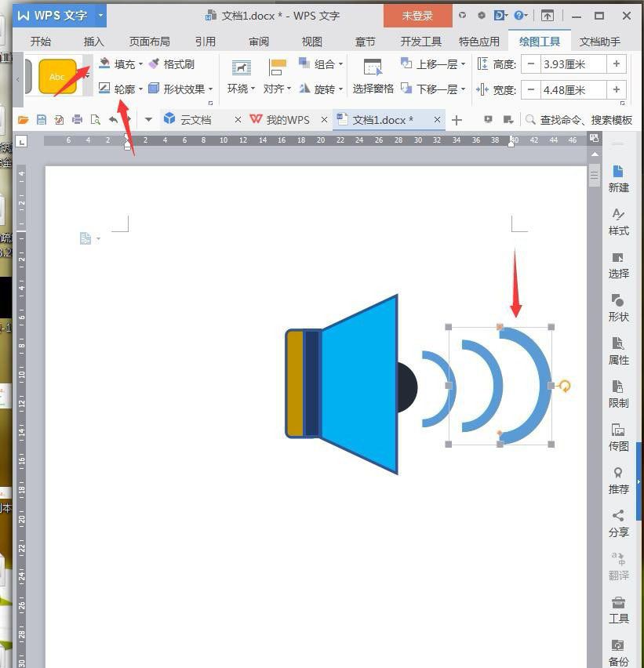
Task: Open Shapes (形状) in right sidebar
Action: click(x=618, y=308)
